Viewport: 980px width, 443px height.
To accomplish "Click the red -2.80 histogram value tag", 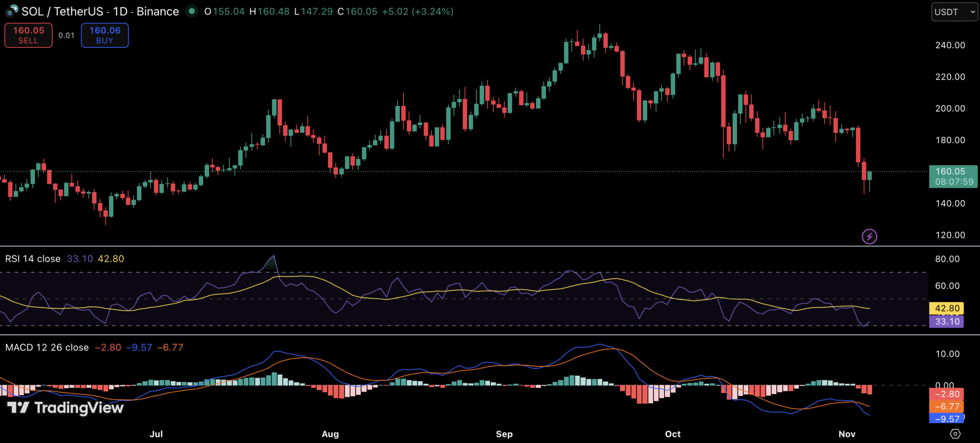I will coord(947,394).
